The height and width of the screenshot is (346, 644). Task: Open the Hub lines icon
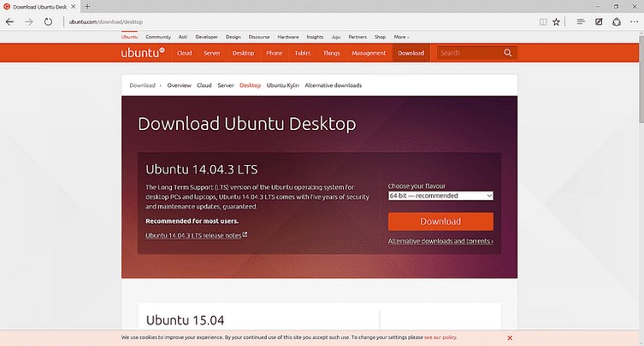(x=581, y=21)
